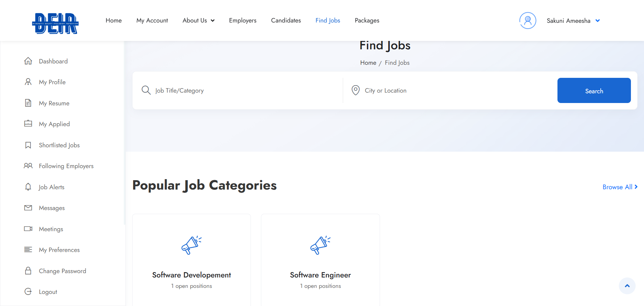Screen dimensions: 644x306
Task: Click the Software Developement megaphone icon
Action: pyautogui.click(x=192, y=245)
